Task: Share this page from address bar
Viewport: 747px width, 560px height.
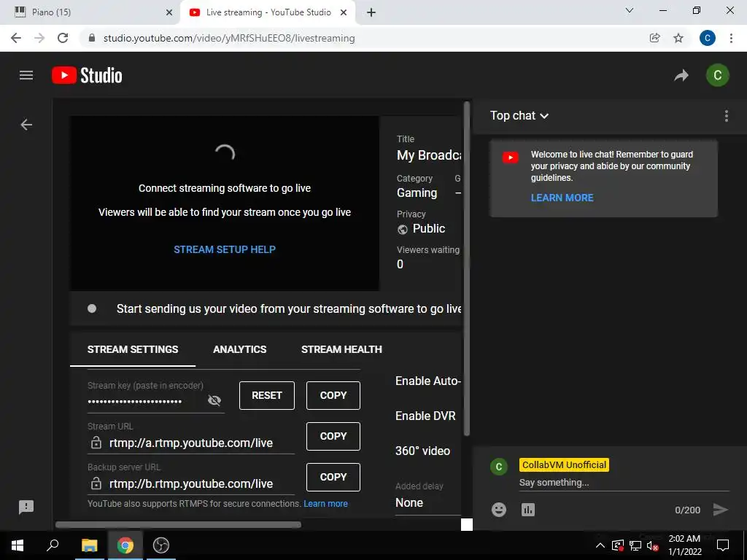Action: point(655,38)
